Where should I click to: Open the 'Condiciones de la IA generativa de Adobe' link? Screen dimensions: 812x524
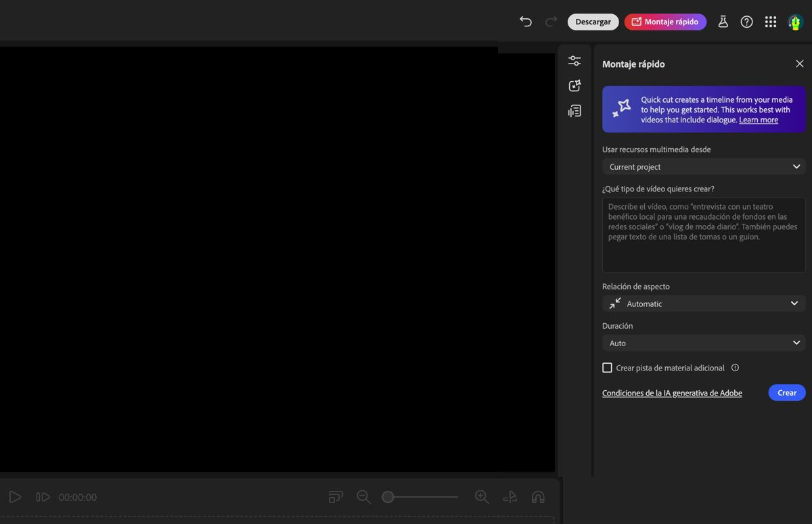[672, 392]
